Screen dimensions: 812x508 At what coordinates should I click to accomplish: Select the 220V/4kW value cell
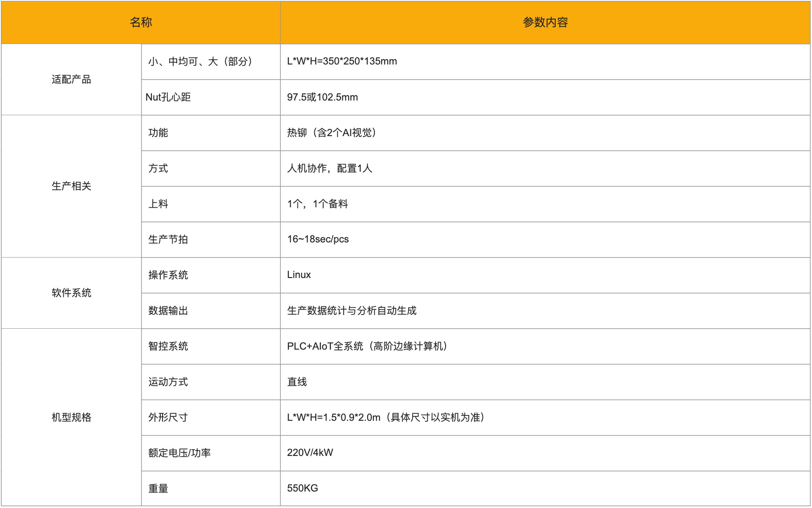pyautogui.click(x=310, y=453)
